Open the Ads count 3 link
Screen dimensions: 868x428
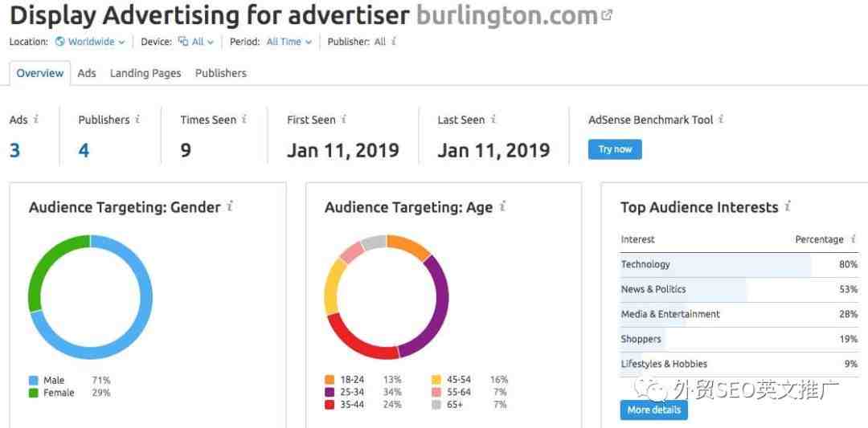(x=15, y=150)
